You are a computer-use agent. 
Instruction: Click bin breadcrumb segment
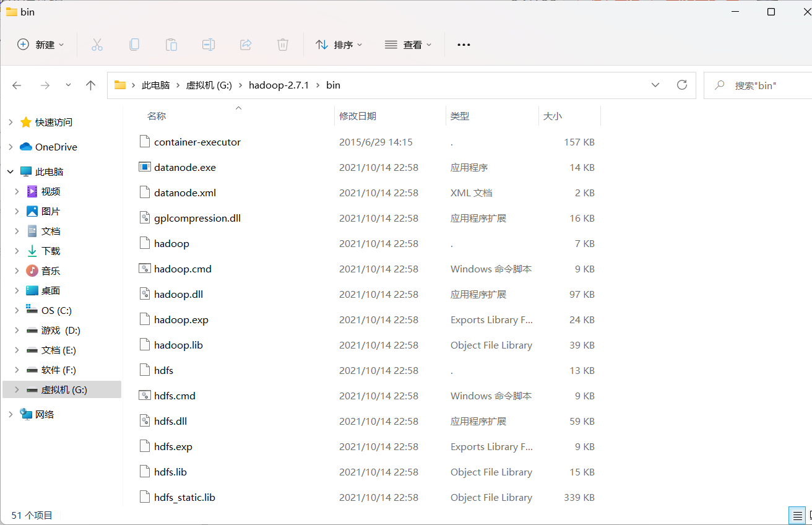point(333,85)
